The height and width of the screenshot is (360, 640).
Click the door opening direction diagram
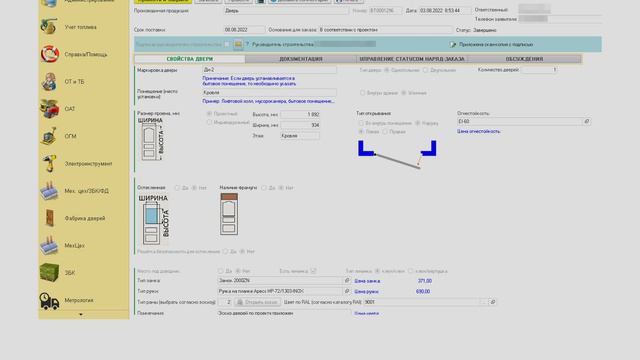tap(397, 154)
